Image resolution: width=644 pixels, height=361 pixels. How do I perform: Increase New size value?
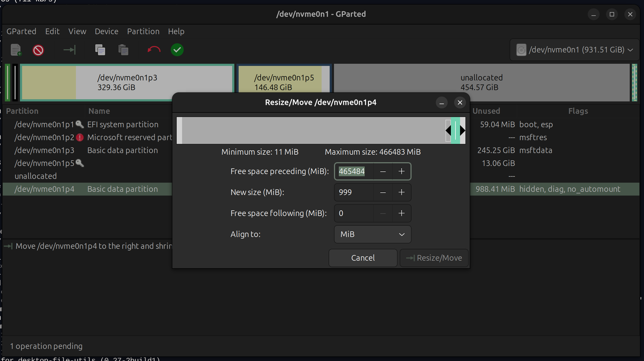tap(402, 192)
